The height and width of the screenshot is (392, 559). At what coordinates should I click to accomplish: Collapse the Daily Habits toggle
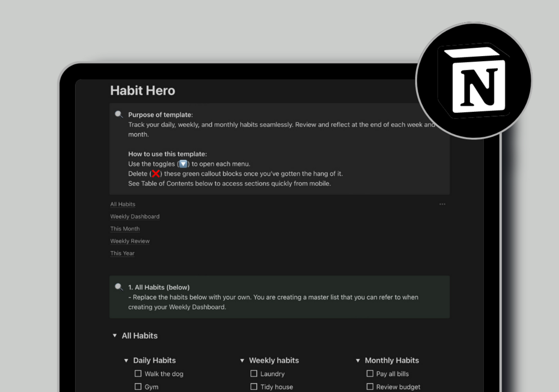click(126, 361)
